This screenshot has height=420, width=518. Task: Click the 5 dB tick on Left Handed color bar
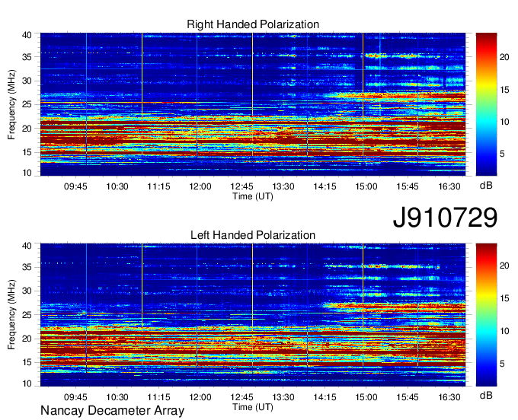502,364
